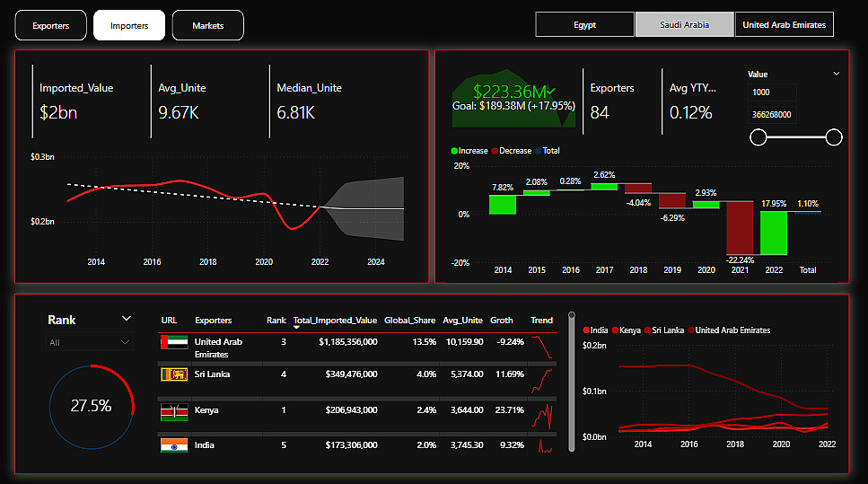Click the sort arrow under Total_Imported_Value
The image size is (868, 484).
(296, 327)
